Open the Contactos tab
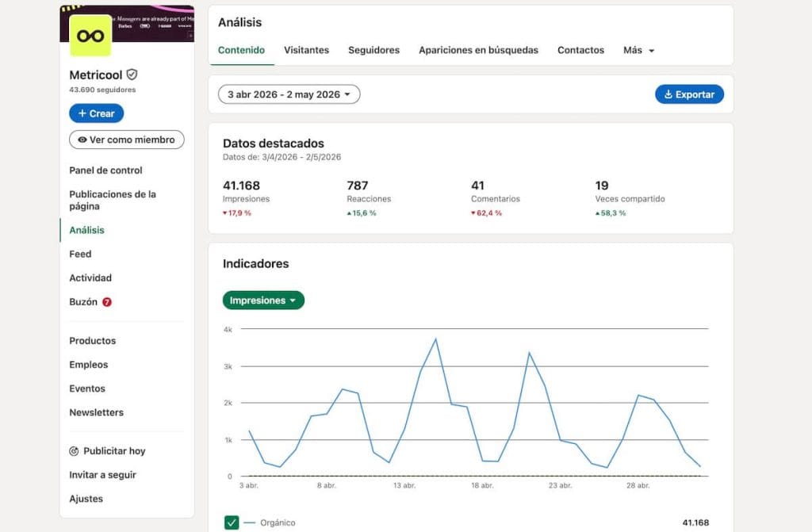Screen dimensions: 812x532 pos(580,50)
